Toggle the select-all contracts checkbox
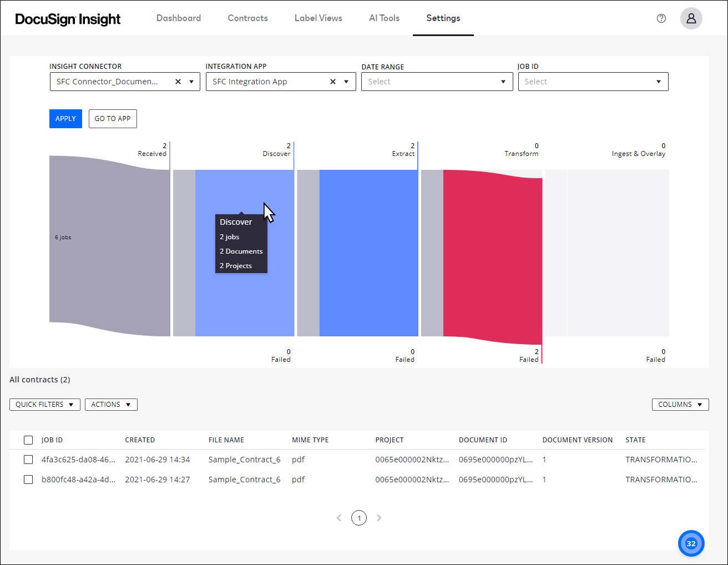The width and height of the screenshot is (728, 565). point(28,440)
